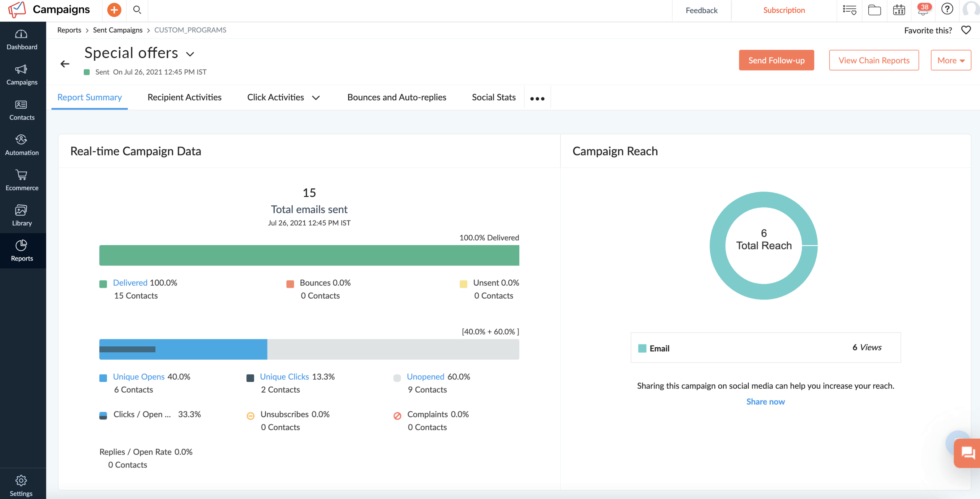Open the favorites list icon

(x=849, y=10)
